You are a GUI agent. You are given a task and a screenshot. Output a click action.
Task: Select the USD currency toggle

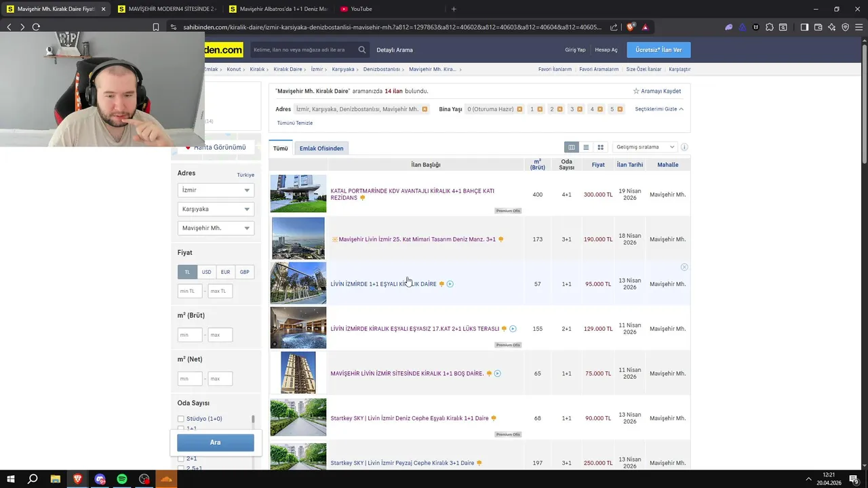[x=206, y=272]
